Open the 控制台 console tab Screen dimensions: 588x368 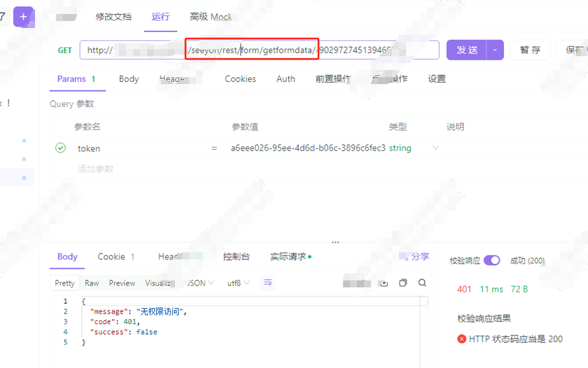click(236, 256)
